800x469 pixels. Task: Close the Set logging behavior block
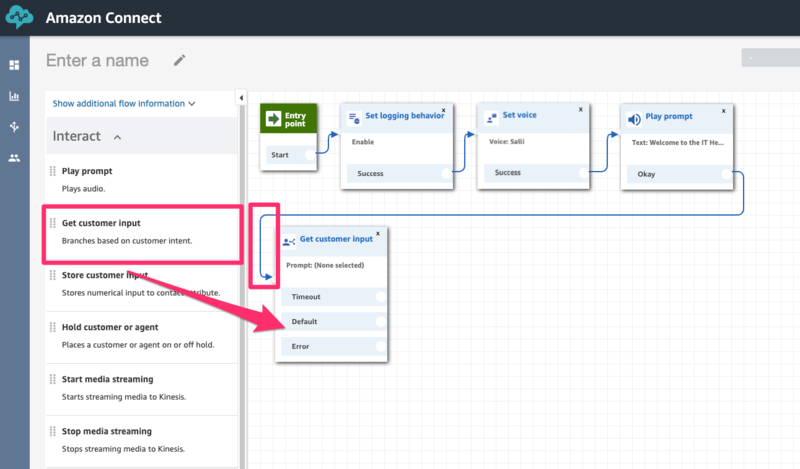pos(443,110)
